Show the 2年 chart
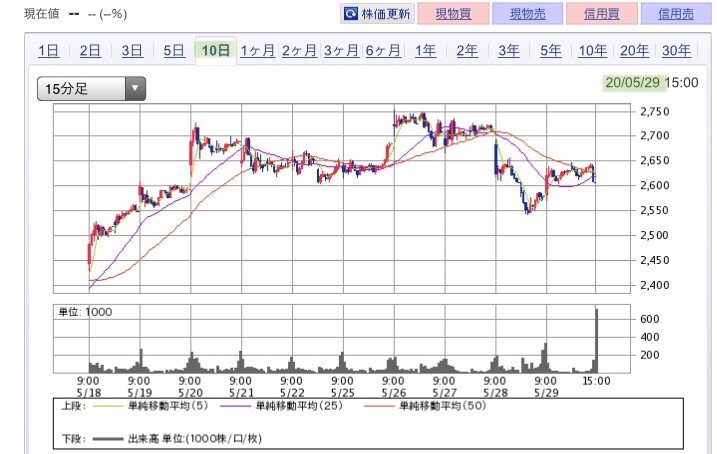The height and width of the screenshot is (454, 717). click(x=467, y=50)
